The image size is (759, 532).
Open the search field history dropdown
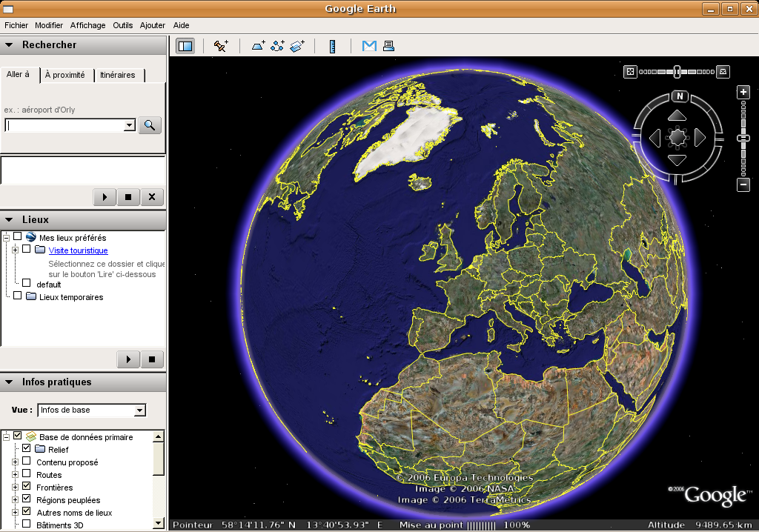[x=129, y=125]
